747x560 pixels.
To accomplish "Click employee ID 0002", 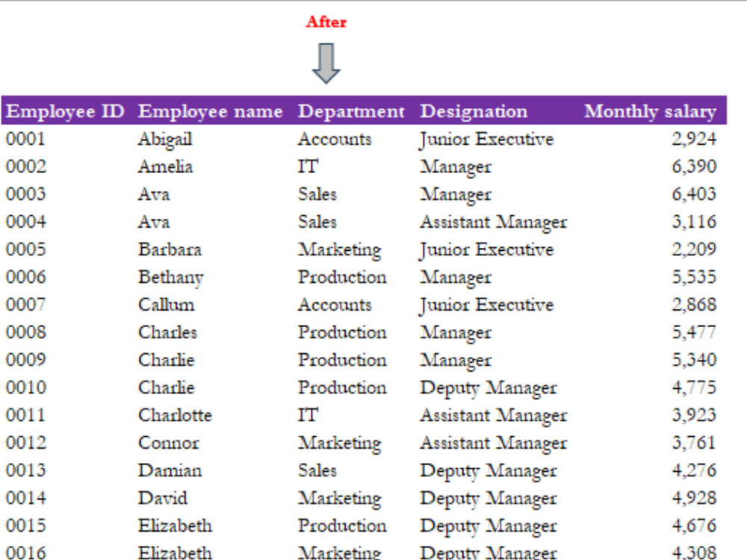I will pos(25,167).
